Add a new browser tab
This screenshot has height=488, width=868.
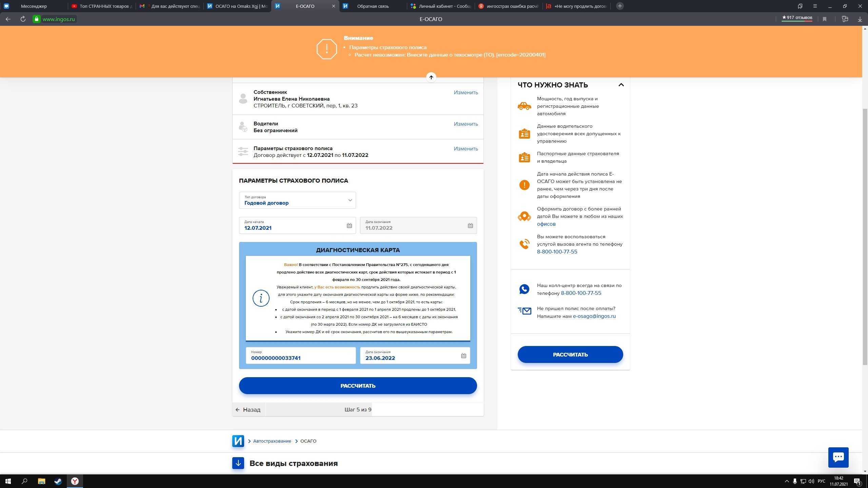(x=620, y=6)
